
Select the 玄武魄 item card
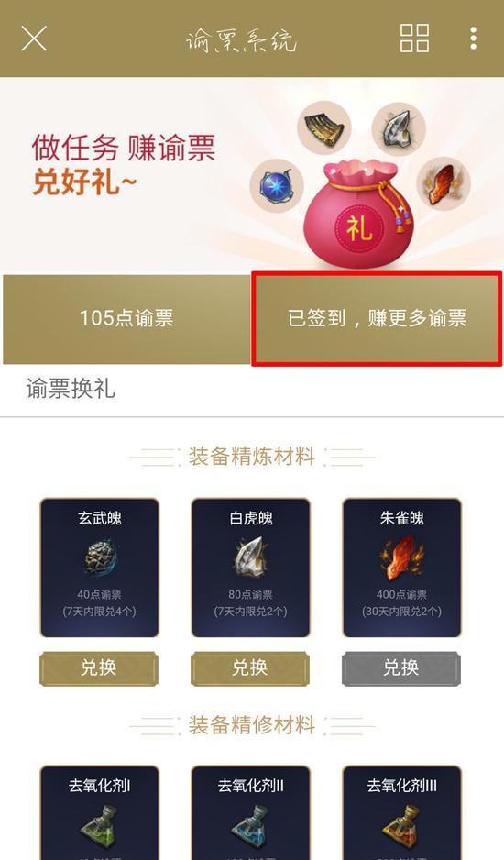point(99,568)
